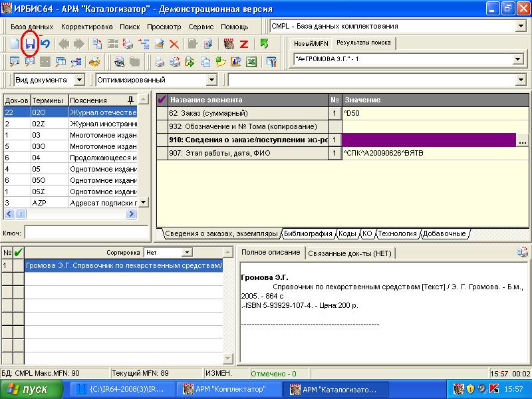Viewport: 532px width, 399px height.
Task: Click the red X delete record icon
Action: click(174, 44)
